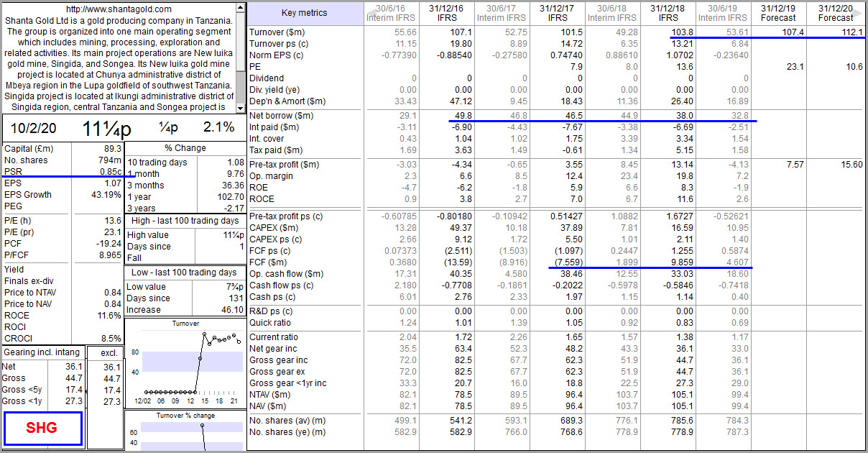Click the 11¼p share price
Screen dimensions: 868x453
106,127
